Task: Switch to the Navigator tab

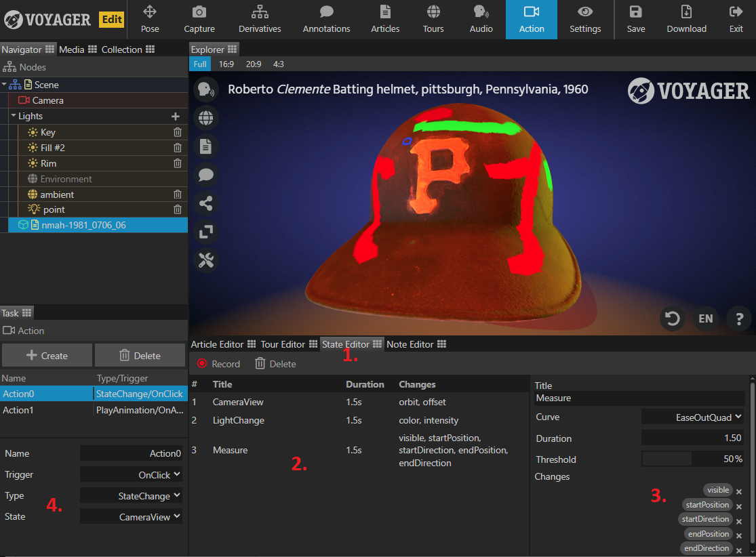Action: (x=28, y=49)
